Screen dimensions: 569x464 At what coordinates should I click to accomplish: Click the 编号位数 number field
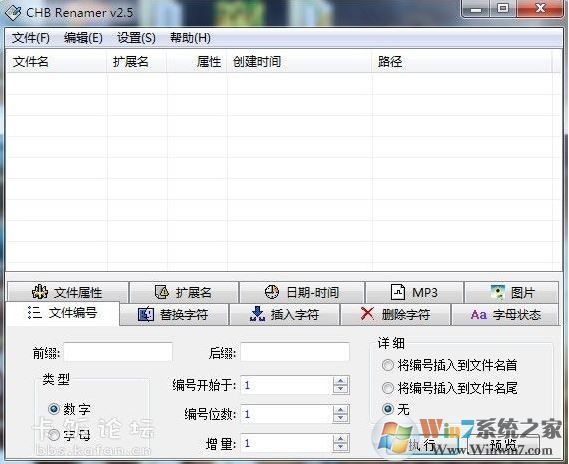pos(287,414)
